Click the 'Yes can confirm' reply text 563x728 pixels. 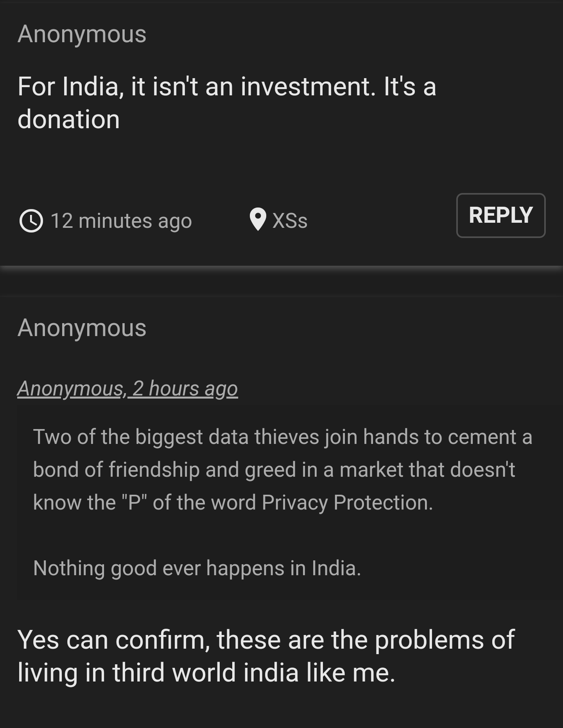(x=266, y=660)
